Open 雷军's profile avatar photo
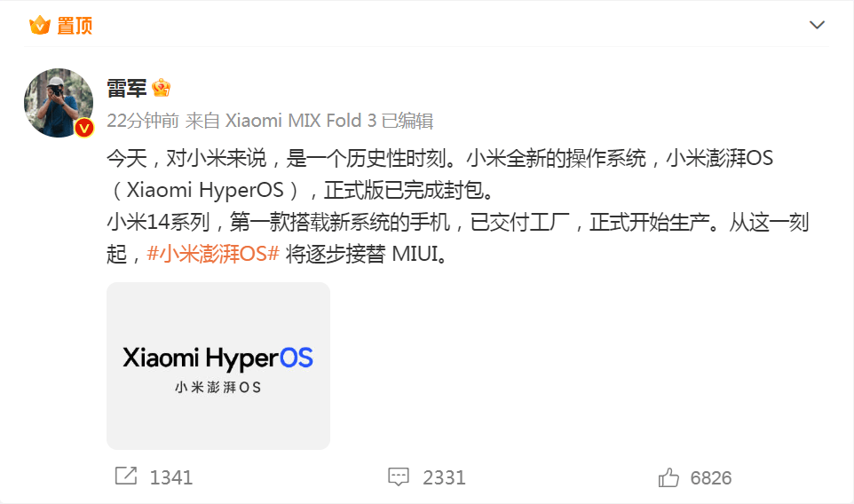Image resolution: width=854 pixels, height=504 pixels. [x=59, y=102]
